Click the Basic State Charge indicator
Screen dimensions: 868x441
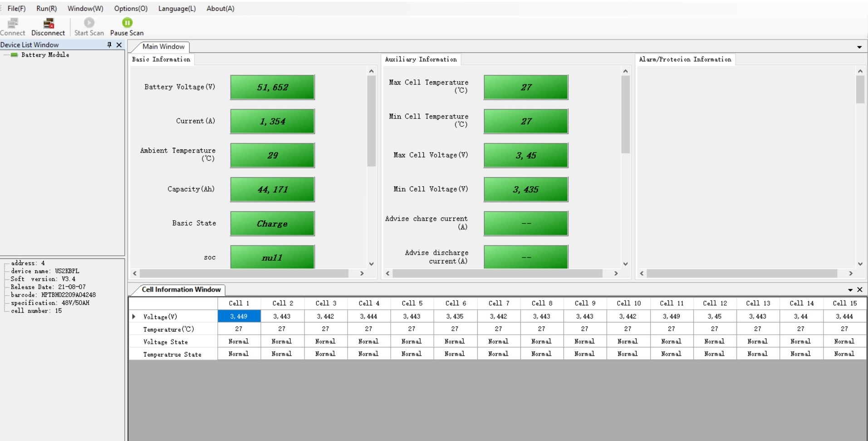click(x=272, y=223)
